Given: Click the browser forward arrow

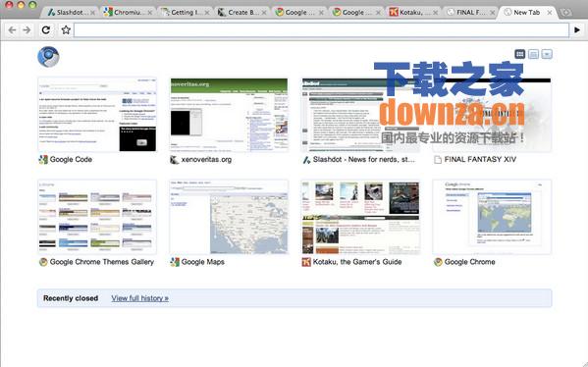Looking at the screenshot, I should pos(27,30).
